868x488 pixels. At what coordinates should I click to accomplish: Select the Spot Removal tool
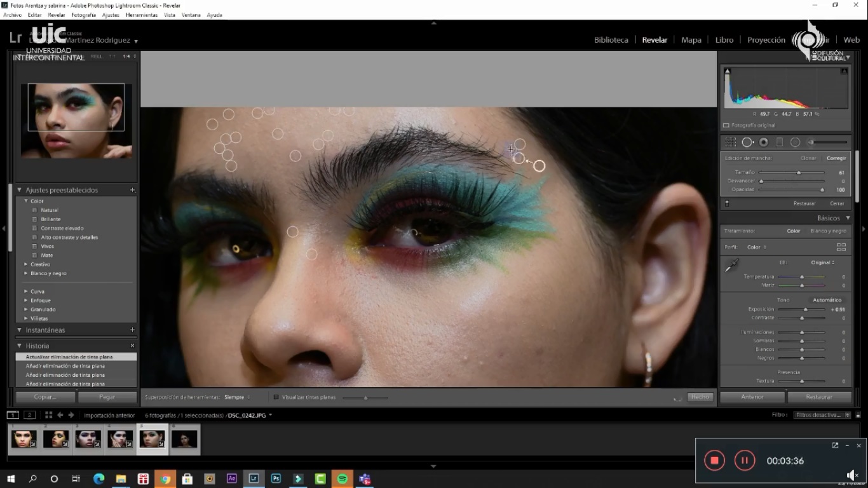pos(747,142)
